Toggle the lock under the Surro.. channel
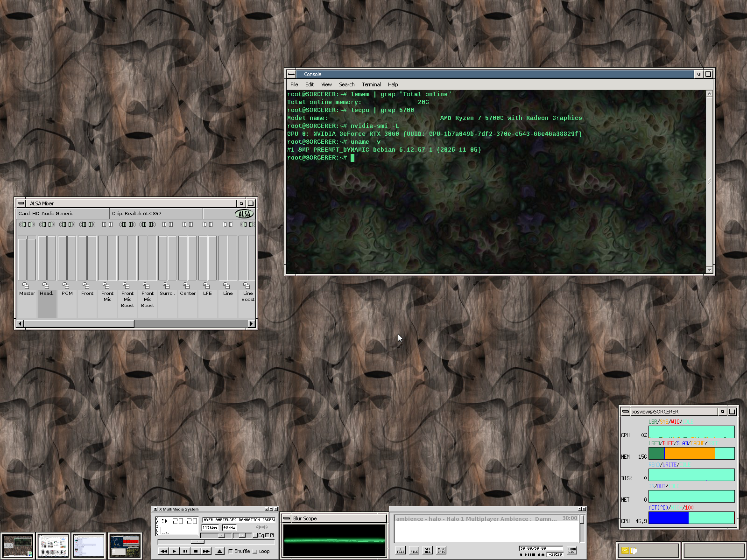 click(x=166, y=286)
